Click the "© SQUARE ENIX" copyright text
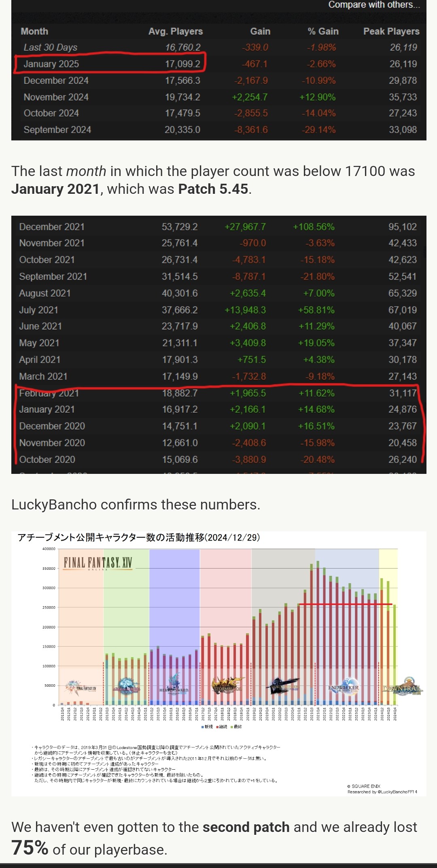Screen dimensions: 437x868 [x=364, y=786]
